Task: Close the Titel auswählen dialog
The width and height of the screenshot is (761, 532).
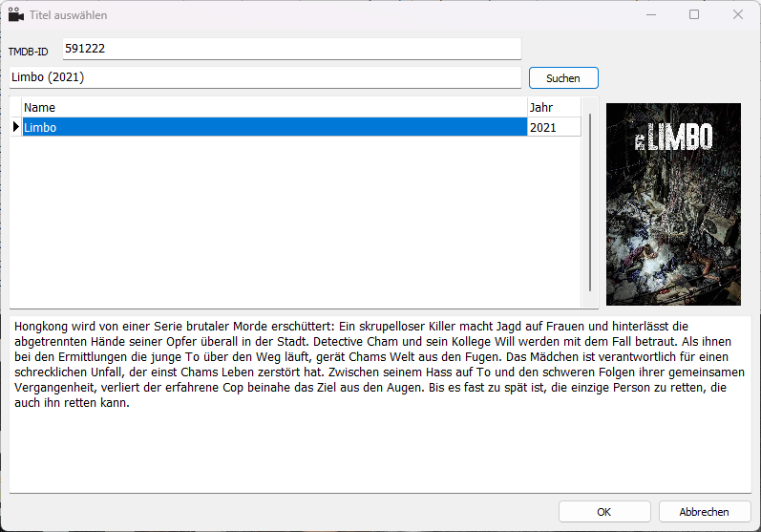Action: (738, 14)
